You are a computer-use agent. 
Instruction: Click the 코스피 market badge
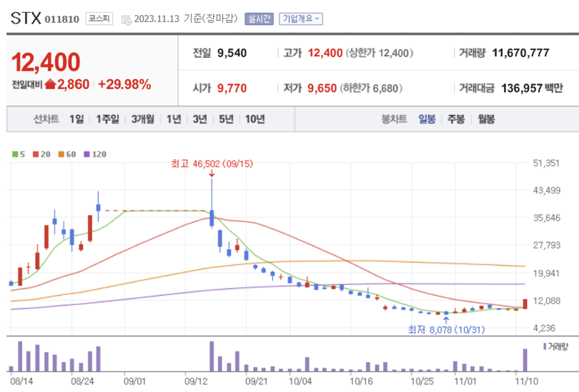pyautogui.click(x=99, y=19)
